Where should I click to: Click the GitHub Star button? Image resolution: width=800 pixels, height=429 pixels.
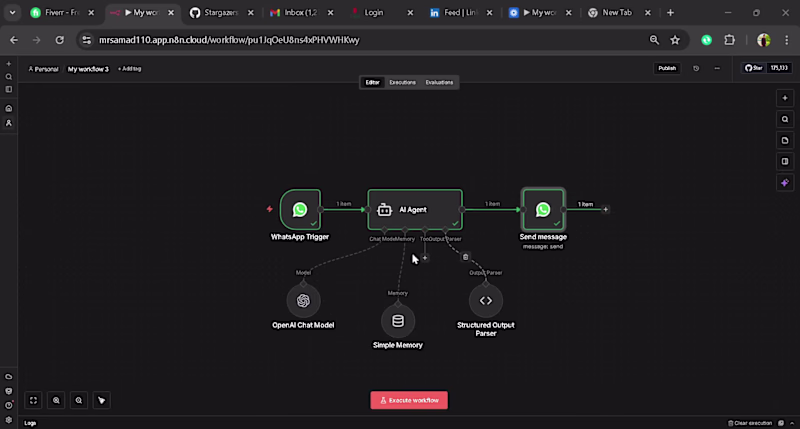754,68
